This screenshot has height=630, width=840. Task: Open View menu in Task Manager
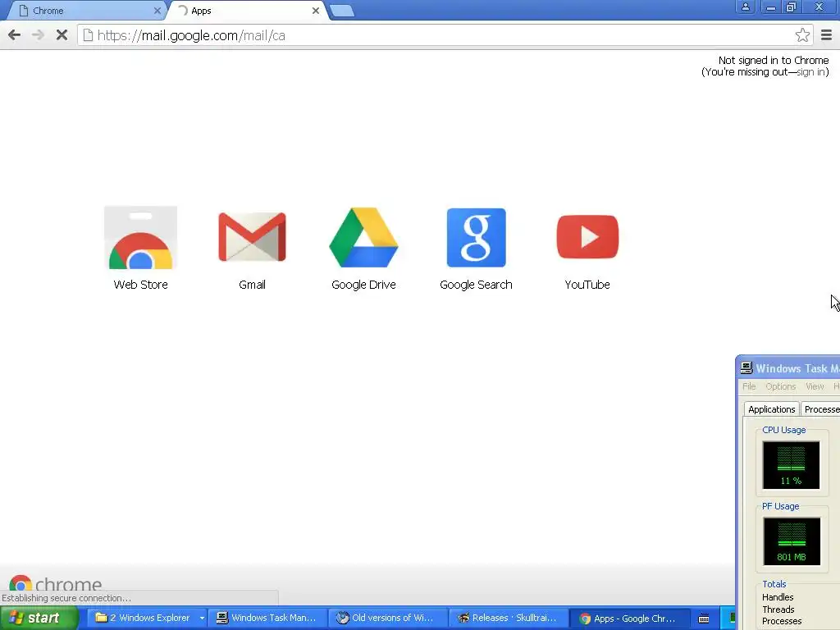(x=815, y=386)
